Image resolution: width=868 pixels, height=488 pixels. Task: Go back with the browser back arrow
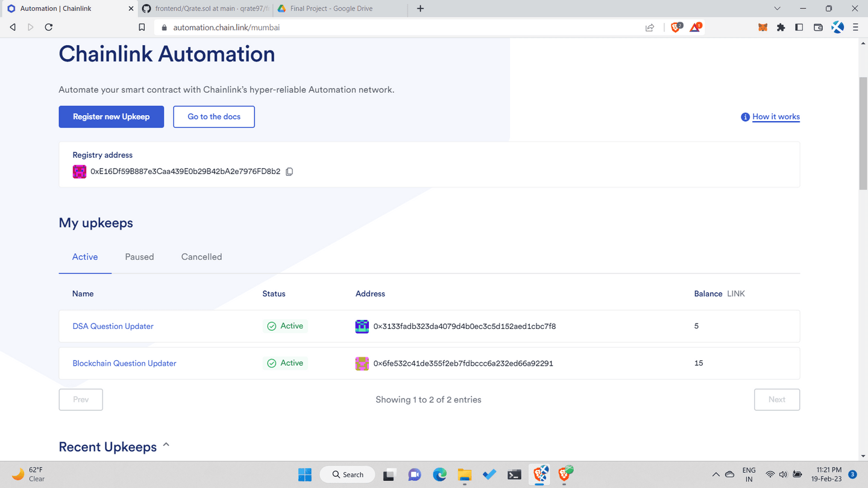click(x=13, y=27)
